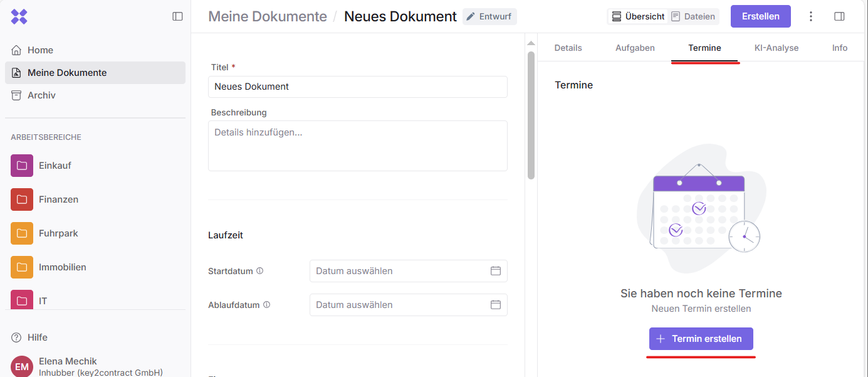868x377 pixels.
Task: Click the app logo in top-left
Action: 19,17
